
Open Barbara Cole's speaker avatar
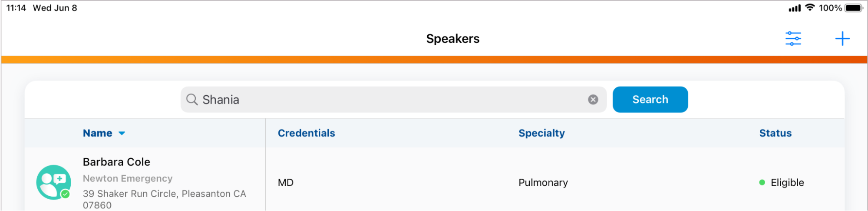click(53, 182)
